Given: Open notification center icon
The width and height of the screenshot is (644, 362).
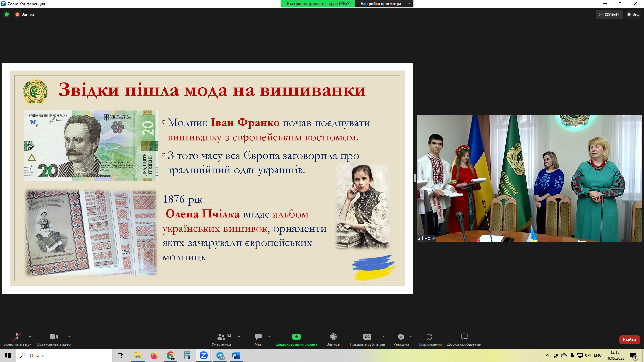Looking at the screenshot, I should [634, 355].
